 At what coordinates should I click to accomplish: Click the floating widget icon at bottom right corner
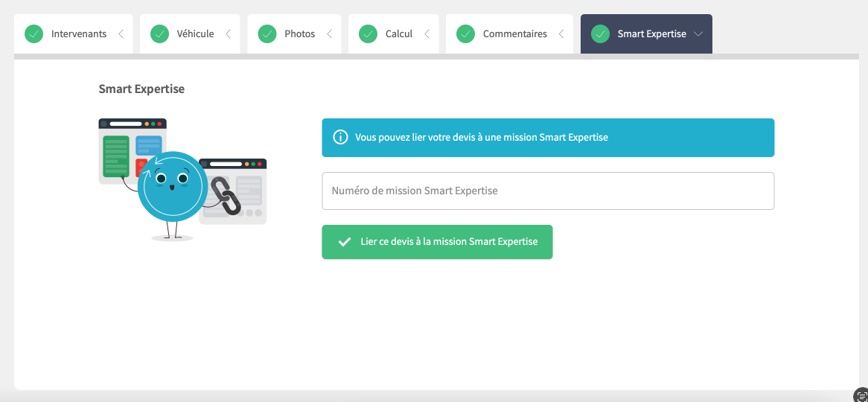[860, 395]
